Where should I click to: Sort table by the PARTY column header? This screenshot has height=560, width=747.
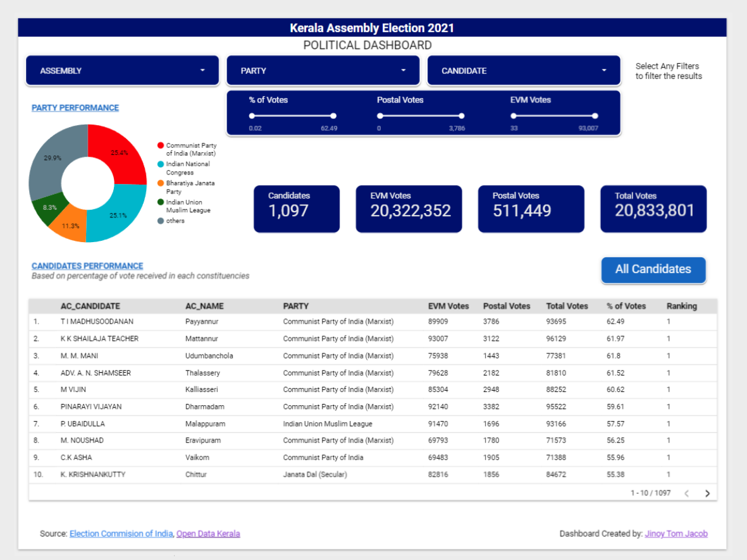[x=296, y=306]
